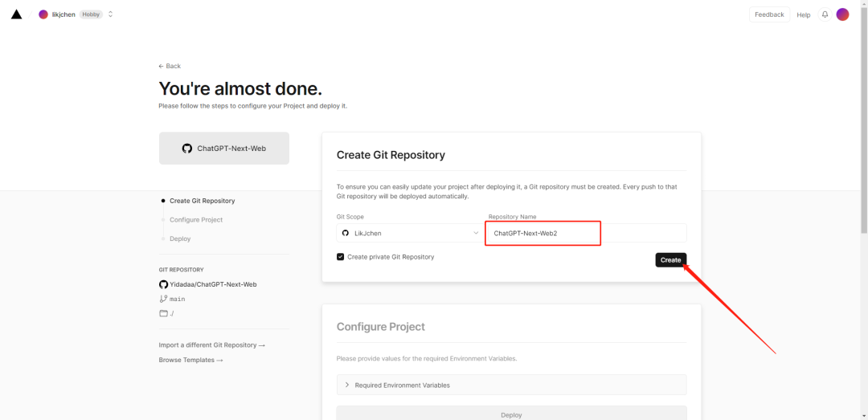The height and width of the screenshot is (420, 868).
Task: Click the main branch icon
Action: 163,299
